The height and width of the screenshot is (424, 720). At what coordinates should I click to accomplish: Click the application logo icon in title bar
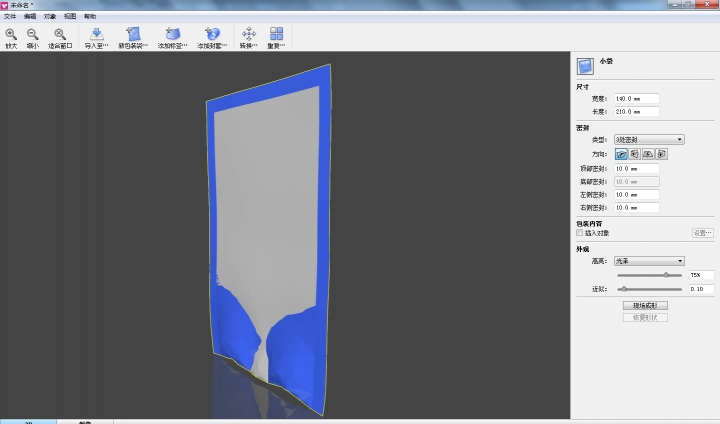(4, 5)
